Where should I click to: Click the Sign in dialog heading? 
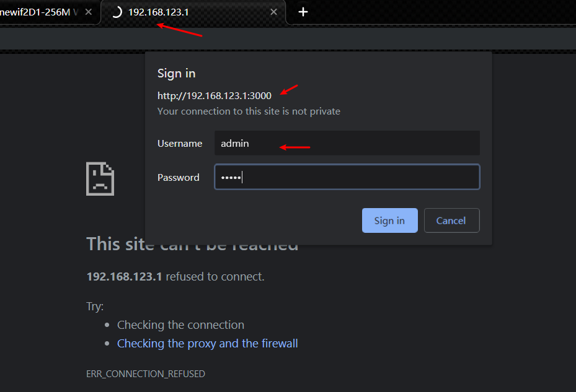(x=176, y=73)
